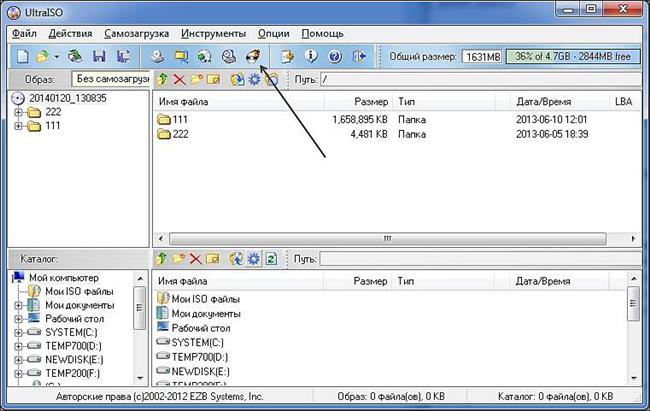
Task: Click the Convert image format icon
Action: pos(204,56)
